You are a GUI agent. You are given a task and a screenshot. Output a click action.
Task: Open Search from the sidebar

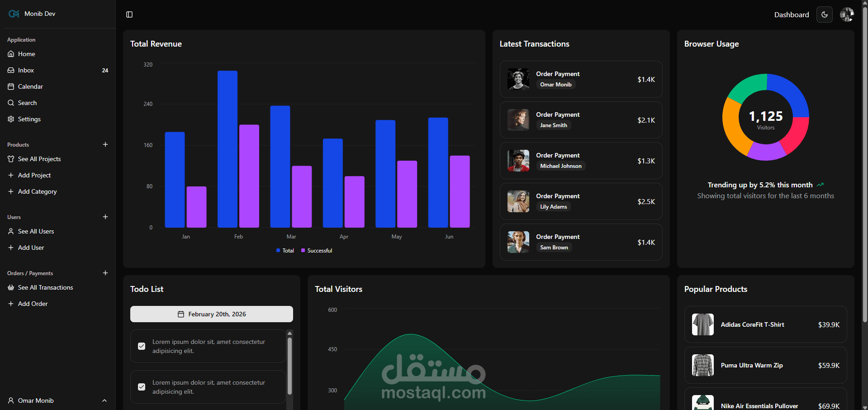tap(28, 103)
